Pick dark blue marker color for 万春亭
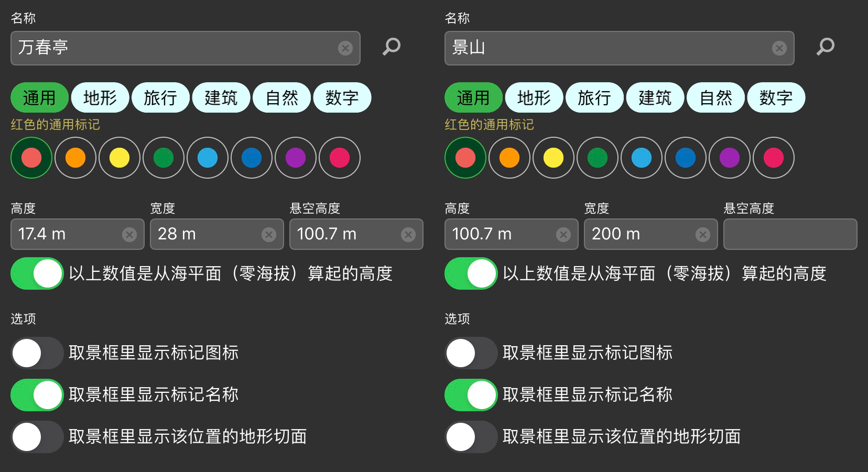This screenshot has height=472, width=868. pos(252,158)
